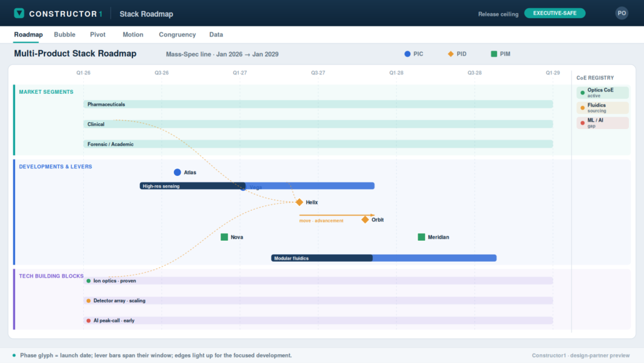Screen dimensions: 644x363
Task: Click the Q1-27 timeline label
Action: [240, 73]
